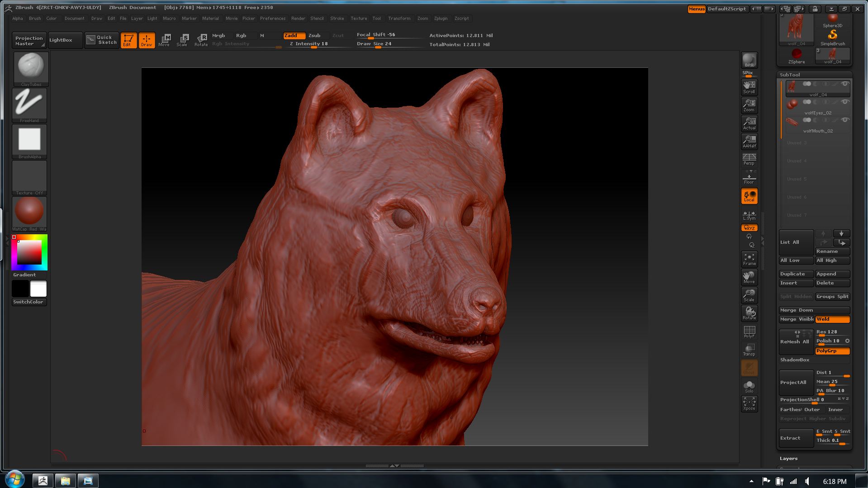
Task: Activate the Scale tool in the top toolbar
Action: point(183,40)
